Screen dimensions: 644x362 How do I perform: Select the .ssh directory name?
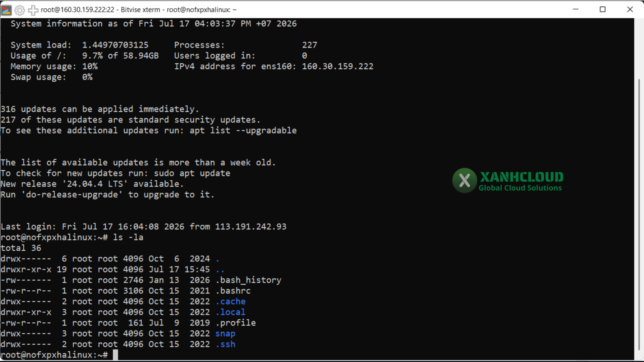225,344
